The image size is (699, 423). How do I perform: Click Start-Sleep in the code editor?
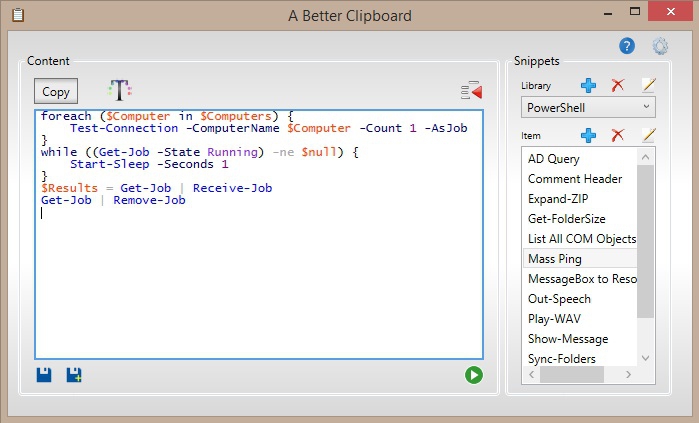point(110,164)
